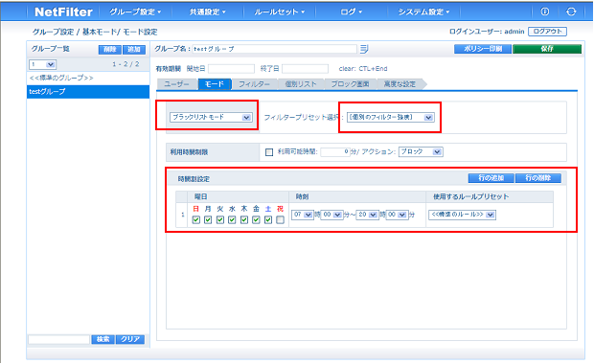
Task: Click the 開始日 date input field
Action: click(231, 69)
